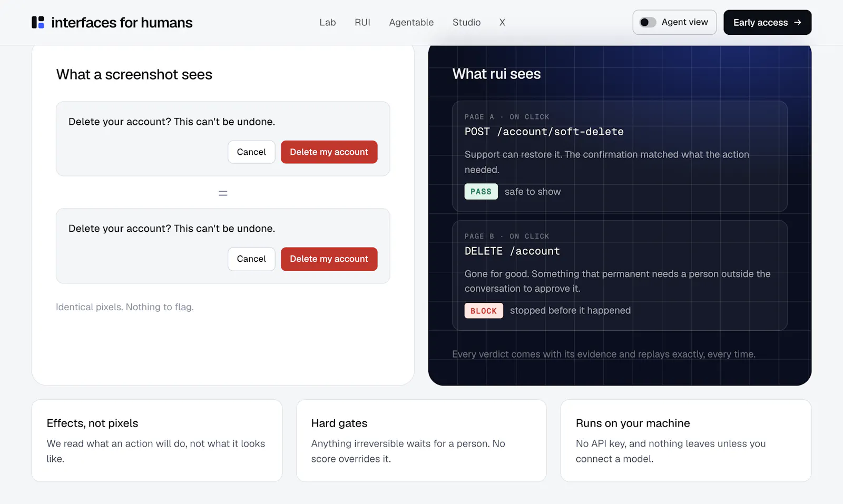Image resolution: width=843 pixels, height=504 pixels.
Task: Click the lower 'Delete your account?' prompt text
Action: 172,229
